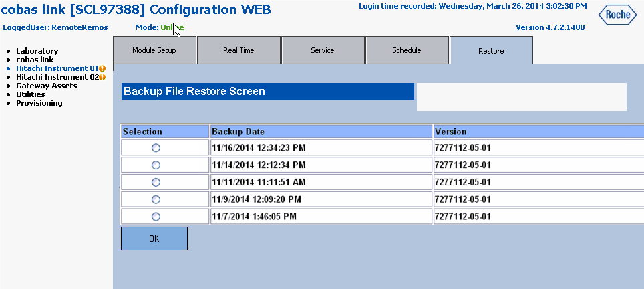Screen dimensions: 644x289
Task: Click the 11/16/2014 12:34:23 PM date cell
Action: pyautogui.click(x=321, y=148)
